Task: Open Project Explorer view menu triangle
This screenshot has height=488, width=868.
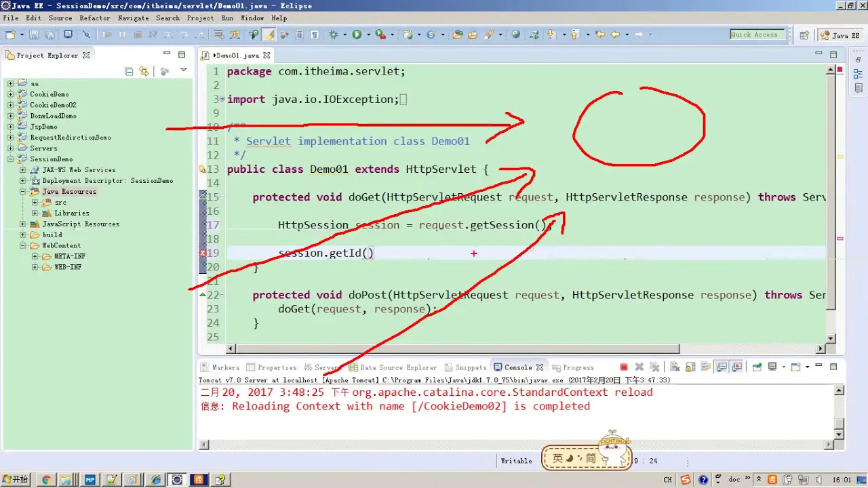Action: coord(183,70)
